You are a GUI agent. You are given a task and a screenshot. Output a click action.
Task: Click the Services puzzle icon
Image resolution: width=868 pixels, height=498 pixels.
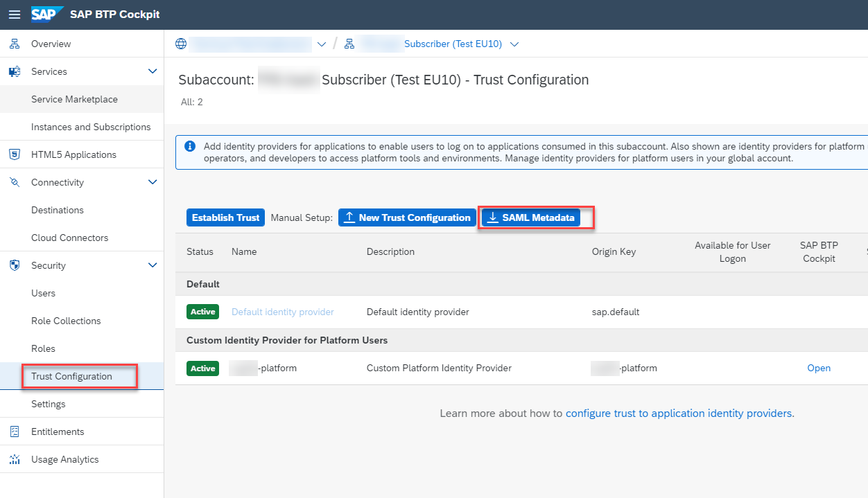pos(15,71)
